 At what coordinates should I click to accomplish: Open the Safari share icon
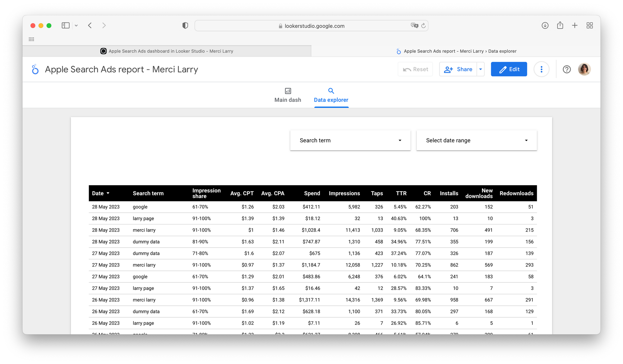(560, 26)
